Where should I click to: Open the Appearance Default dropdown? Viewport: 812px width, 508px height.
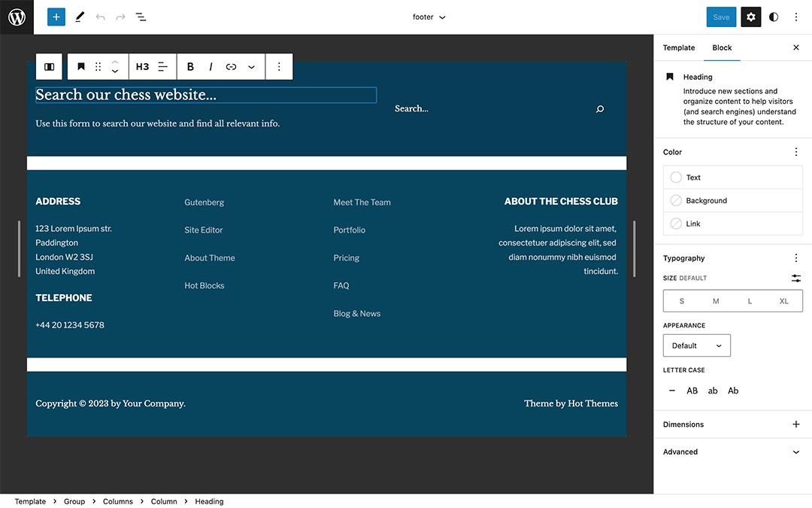pos(696,345)
